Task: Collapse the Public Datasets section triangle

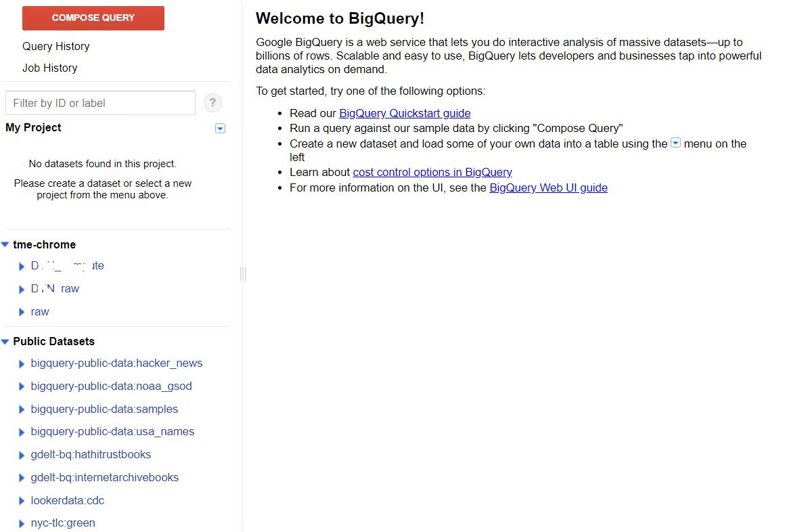Action: tap(5, 341)
